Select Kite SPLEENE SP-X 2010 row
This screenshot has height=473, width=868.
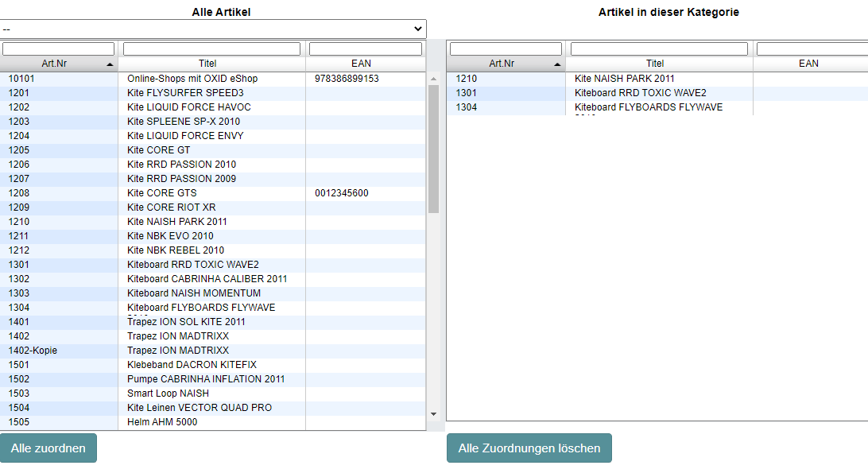click(x=212, y=122)
